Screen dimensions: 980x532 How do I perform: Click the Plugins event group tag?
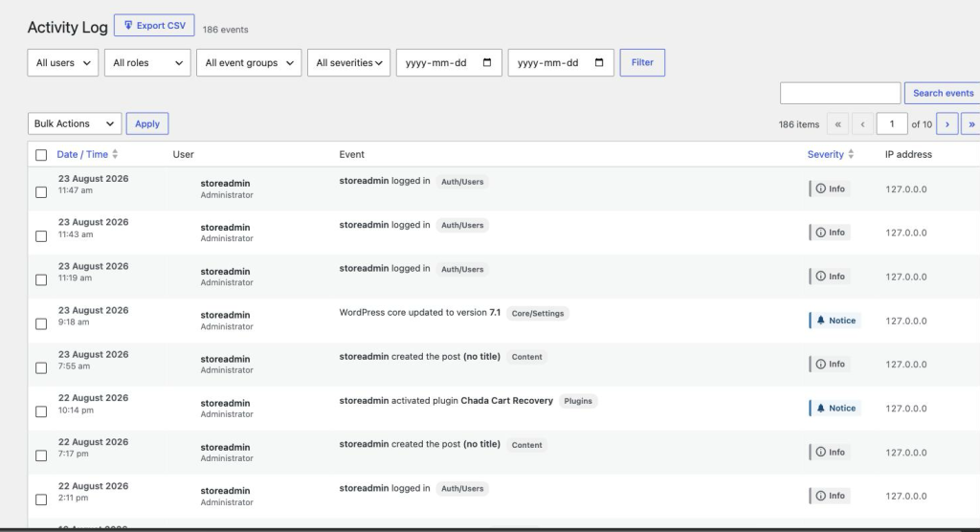tap(578, 401)
